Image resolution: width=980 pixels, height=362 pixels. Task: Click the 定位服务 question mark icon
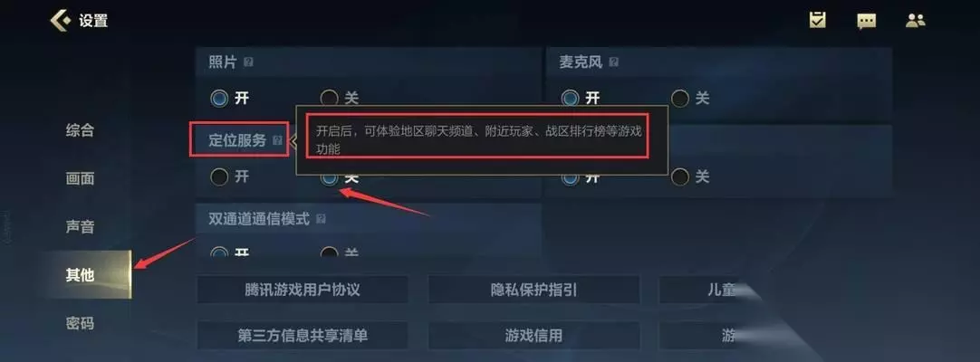[x=277, y=141]
